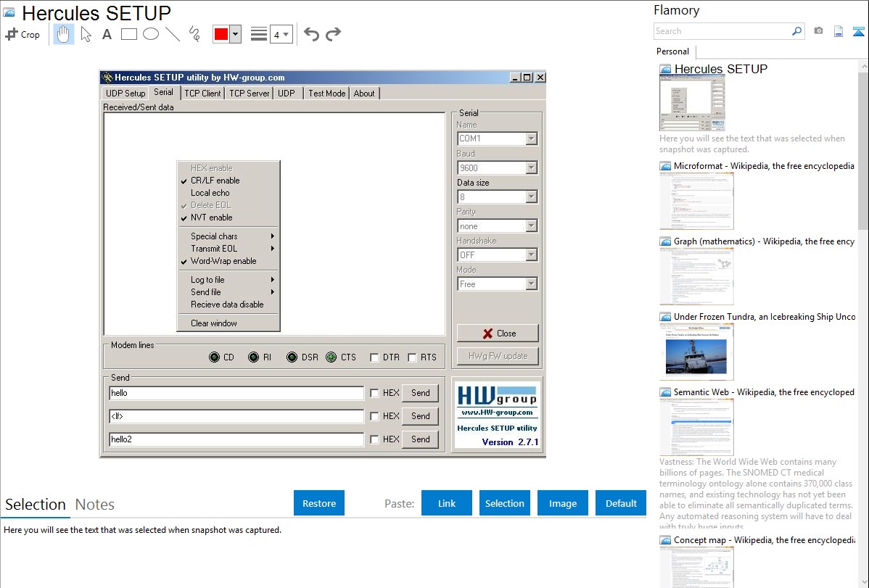Choose Clear window in context menu
Screen dimensions: 869x588
coord(228,323)
